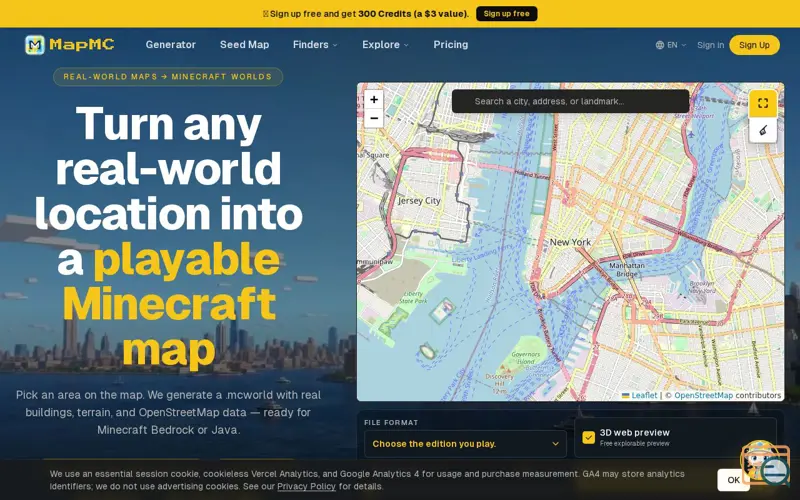Screen dimensions: 800x500
Task: Zoom out on the map
Action: (373, 118)
